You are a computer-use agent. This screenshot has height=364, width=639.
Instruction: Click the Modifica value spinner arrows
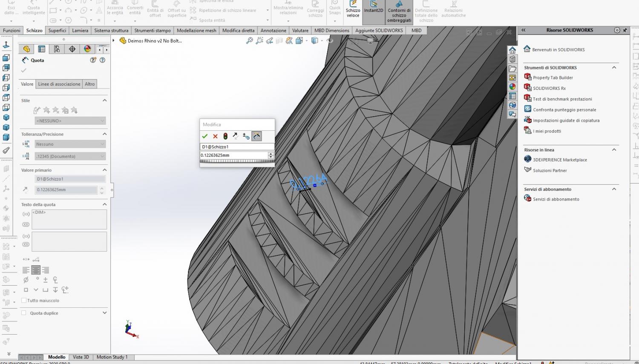(x=271, y=155)
